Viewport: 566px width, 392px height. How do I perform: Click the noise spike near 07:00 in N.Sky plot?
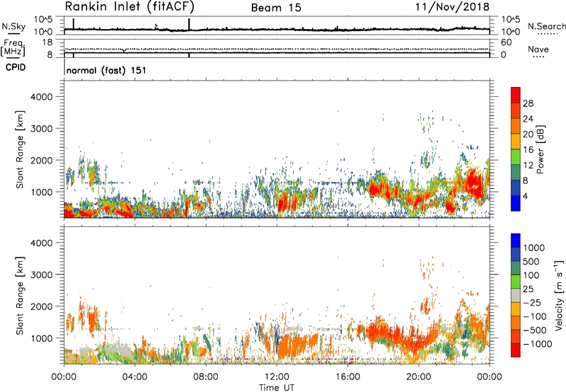(189, 25)
